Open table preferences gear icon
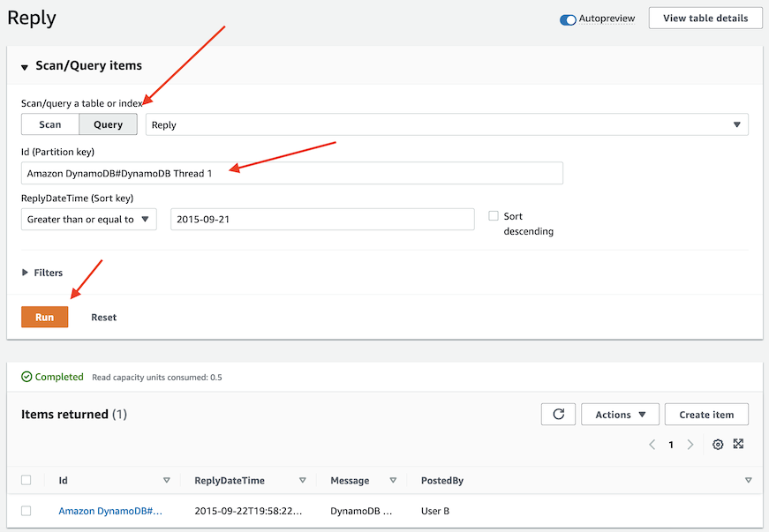 (718, 445)
